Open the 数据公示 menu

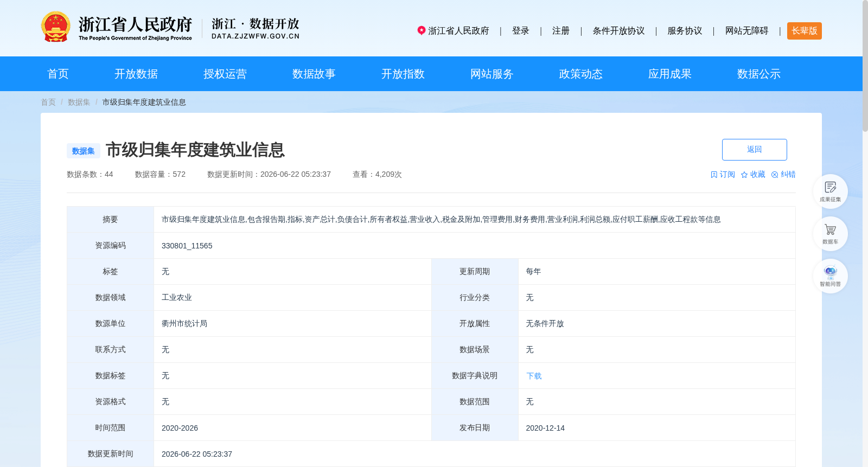point(759,74)
